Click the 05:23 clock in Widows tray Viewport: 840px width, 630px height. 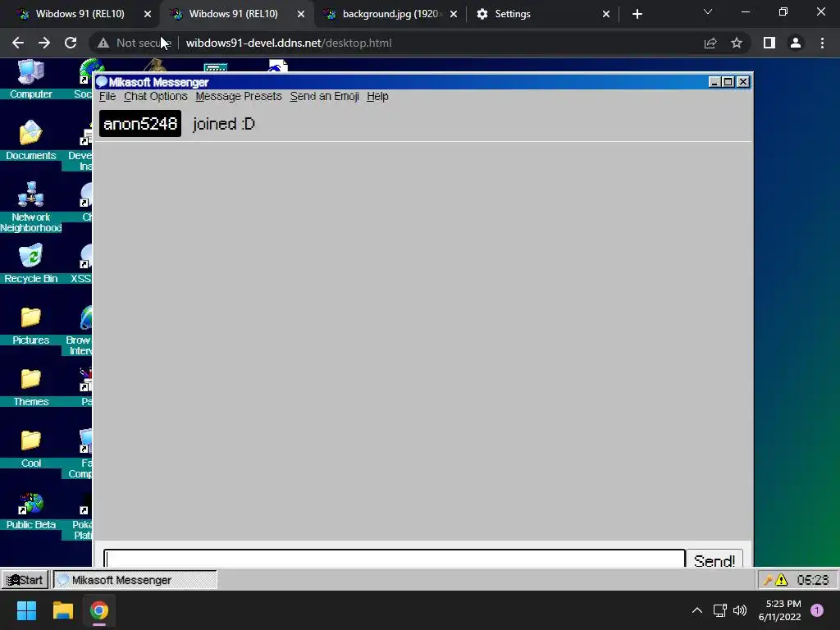point(813,580)
